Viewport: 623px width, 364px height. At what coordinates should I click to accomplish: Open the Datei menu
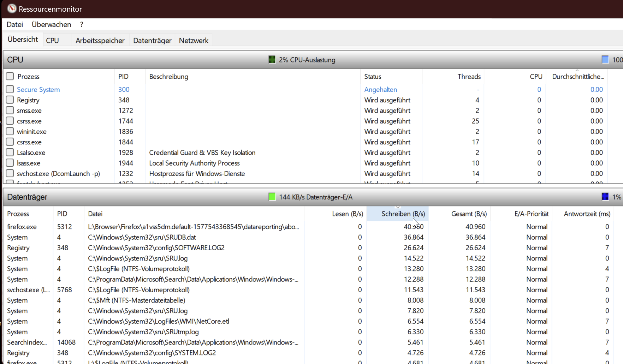tap(15, 24)
